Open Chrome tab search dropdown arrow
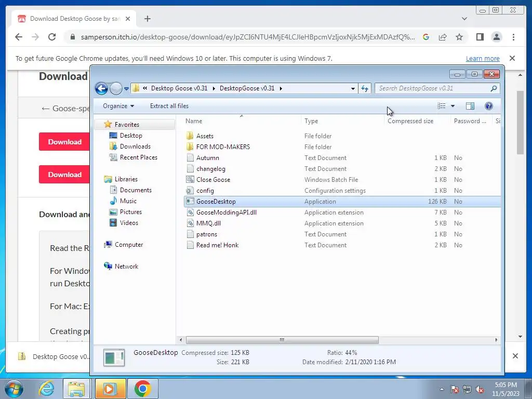Screen dimensions: 532x399 [x=464, y=19]
